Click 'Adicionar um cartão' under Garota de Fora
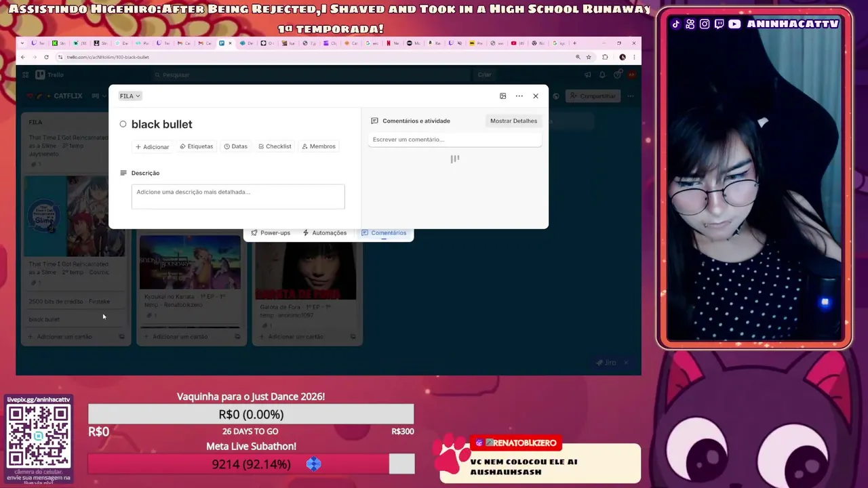 pyautogui.click(x=295, y=337)
